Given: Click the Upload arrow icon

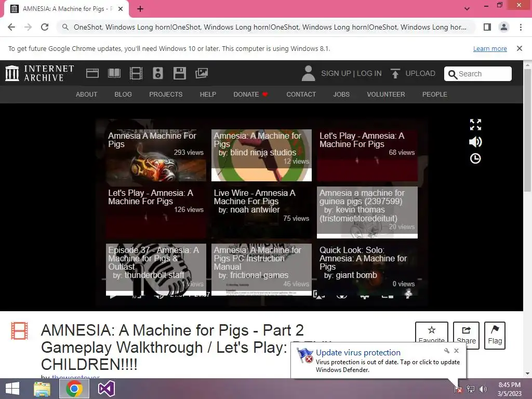Looking at the screenshot, I should click(x=395, y=73).
